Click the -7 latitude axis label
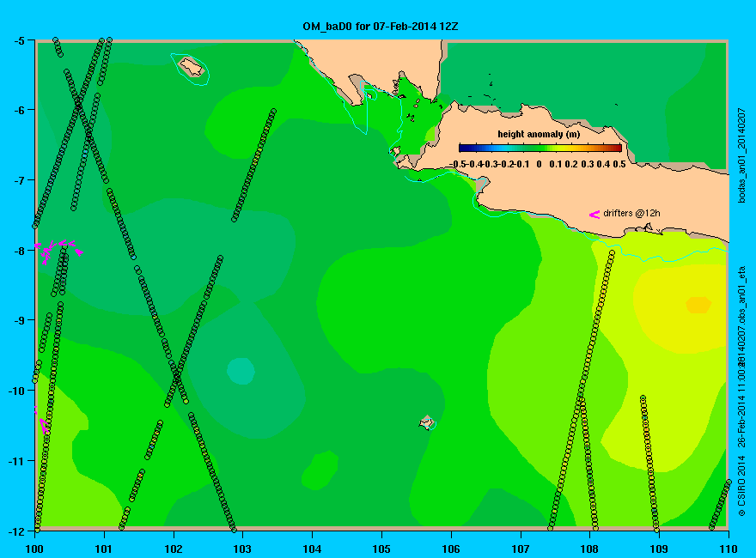This screenshot has height=558, width=756. tap(19, 180)
